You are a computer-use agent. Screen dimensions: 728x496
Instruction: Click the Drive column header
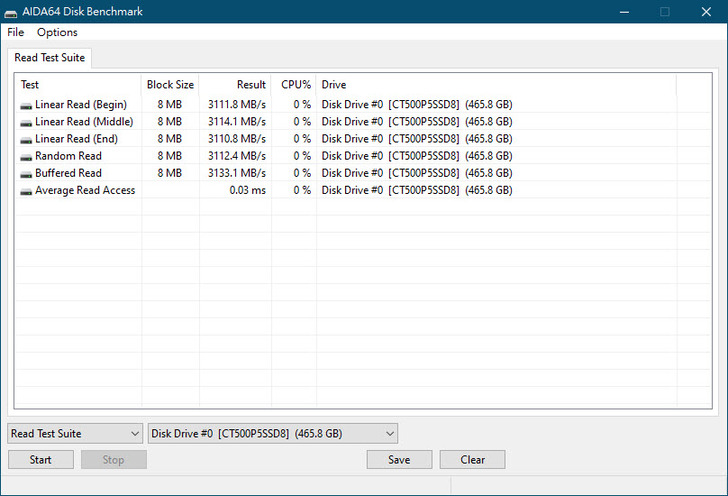(334, 85)
